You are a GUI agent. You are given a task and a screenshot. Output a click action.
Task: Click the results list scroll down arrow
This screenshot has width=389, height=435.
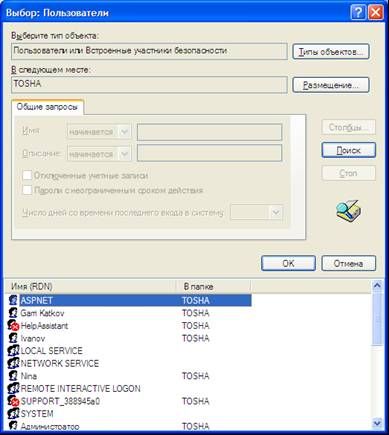click(377, 423)
